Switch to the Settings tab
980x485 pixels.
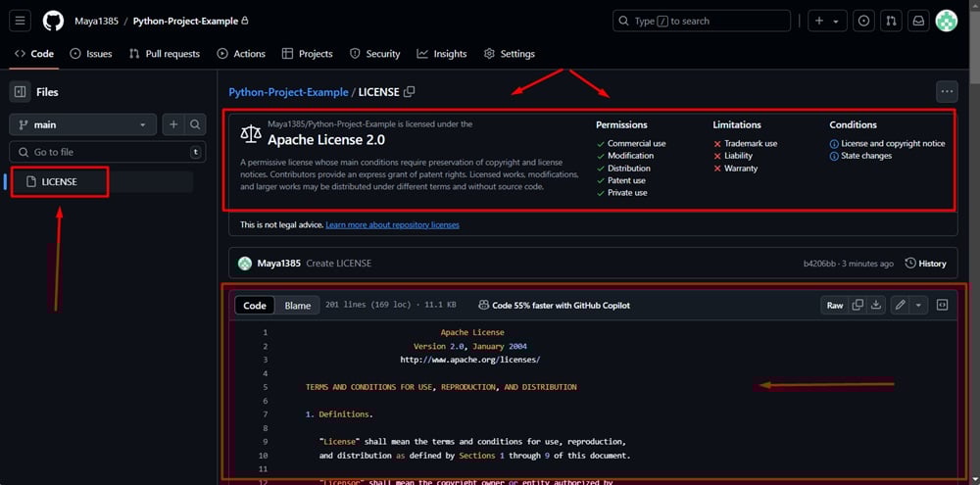[x=510, y=54]
